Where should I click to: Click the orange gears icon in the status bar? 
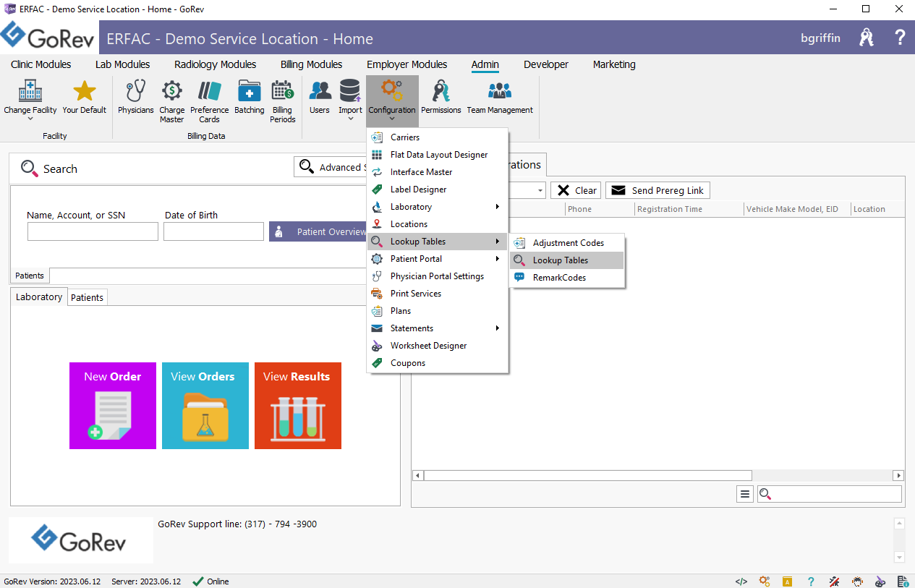pyautogui.click(x=765, y=581)
